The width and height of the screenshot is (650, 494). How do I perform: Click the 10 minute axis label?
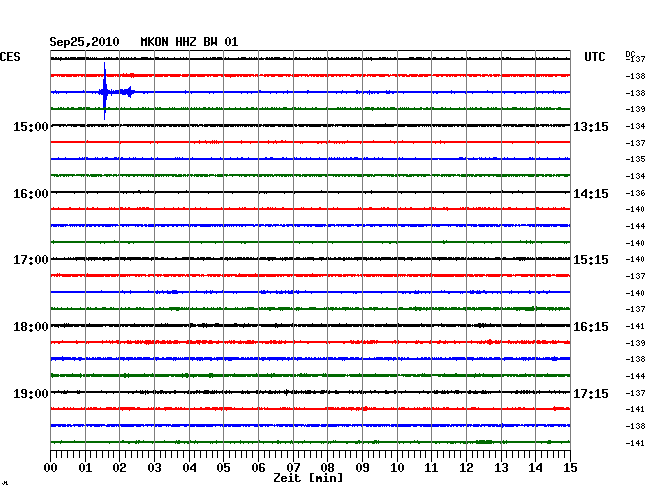click(x=397, y=468)
